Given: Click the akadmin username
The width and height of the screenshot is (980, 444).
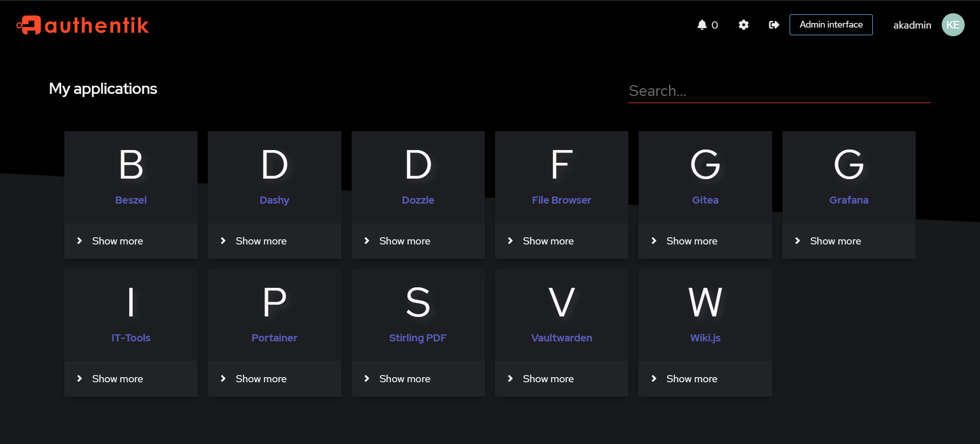Looking at the screenshot, I should [912, 25].
